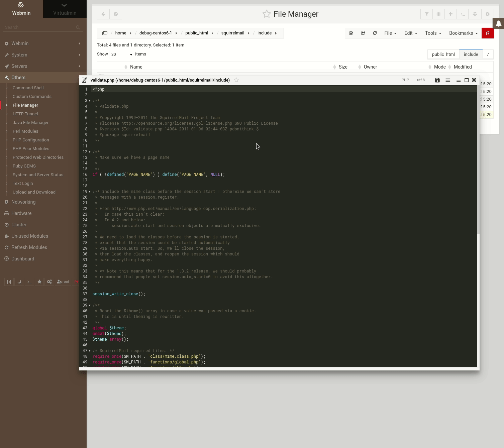Expand the Servers sidebar category
The height and width of the screenshot is (448, 504).
click(x=43, y=66)
